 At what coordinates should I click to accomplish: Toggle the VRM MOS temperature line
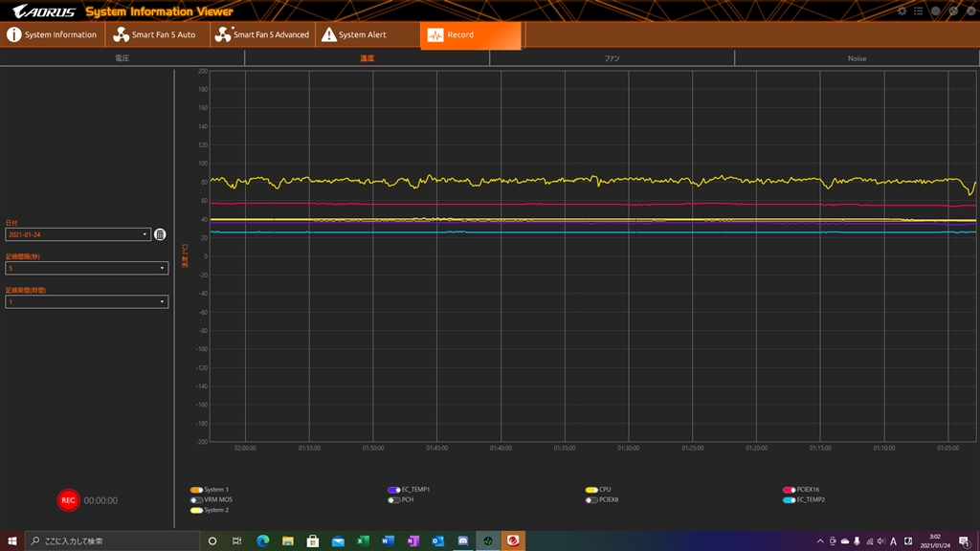click(196, 499)
